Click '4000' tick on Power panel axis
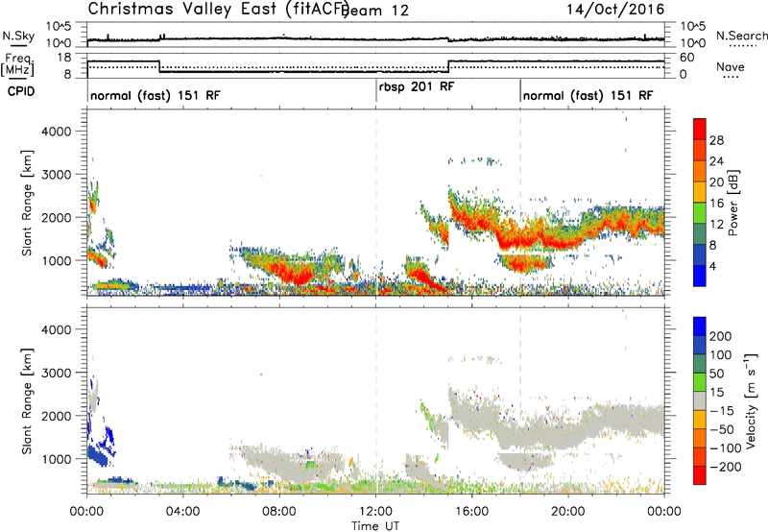The width and height of the screenshot is (768, 532). pos(56,132)
